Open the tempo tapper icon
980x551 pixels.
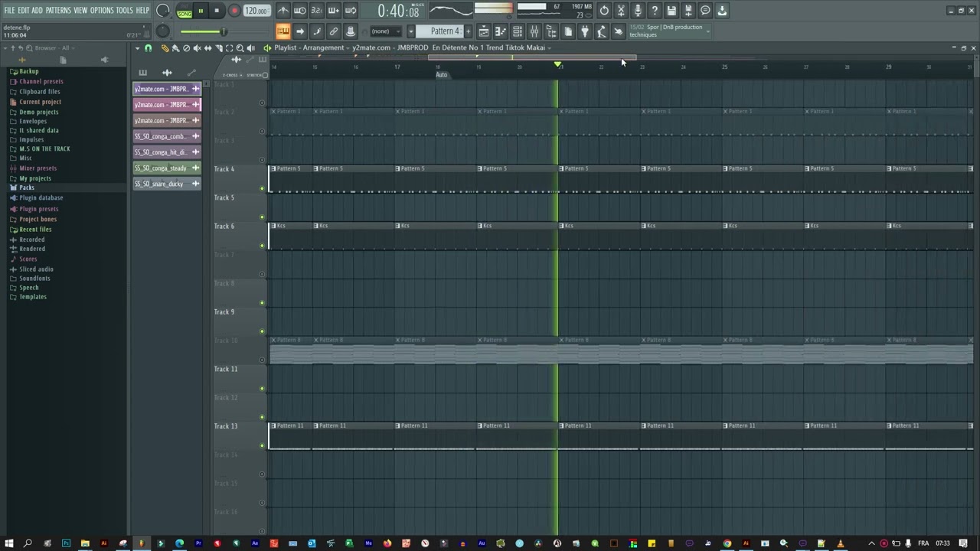602,31
